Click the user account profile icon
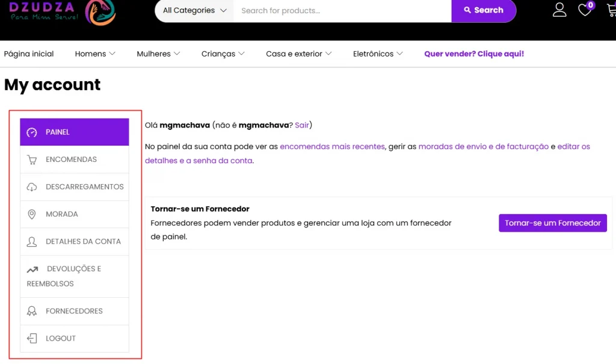 coord(559,10)
